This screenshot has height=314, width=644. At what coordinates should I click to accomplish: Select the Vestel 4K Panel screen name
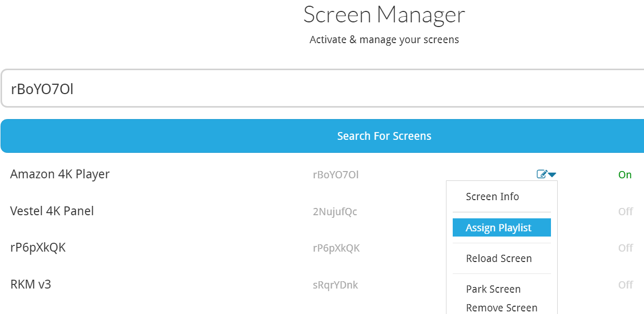click(52, 211)
